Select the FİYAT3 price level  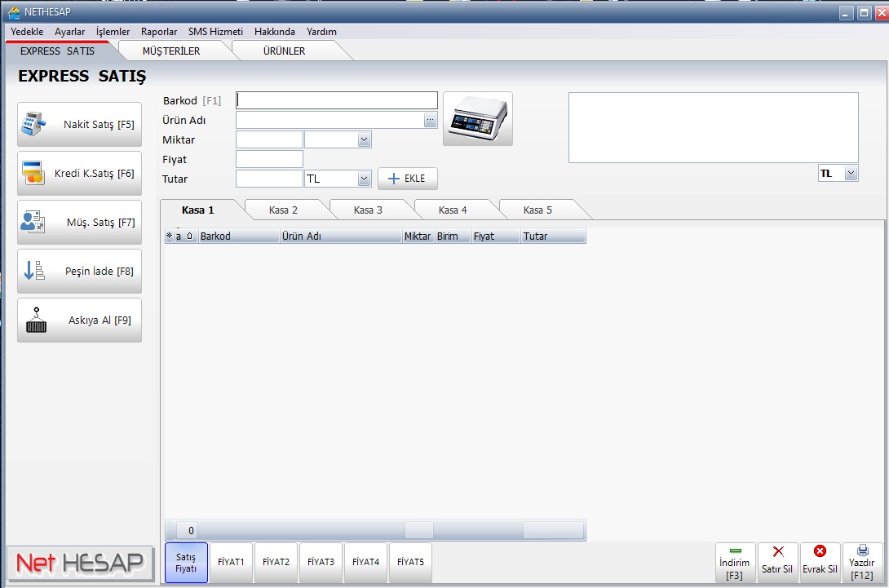click(321, 563)
